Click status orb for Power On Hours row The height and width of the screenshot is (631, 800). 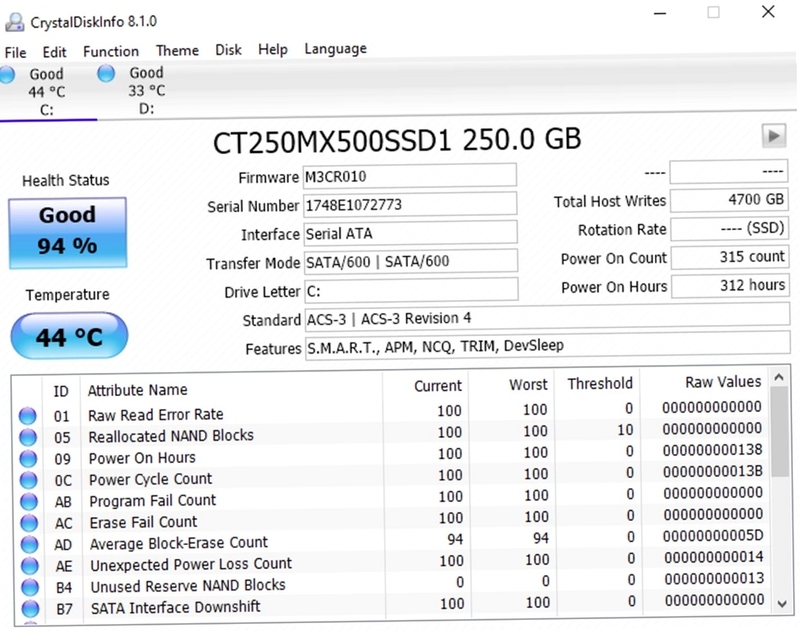click(28, 459)
